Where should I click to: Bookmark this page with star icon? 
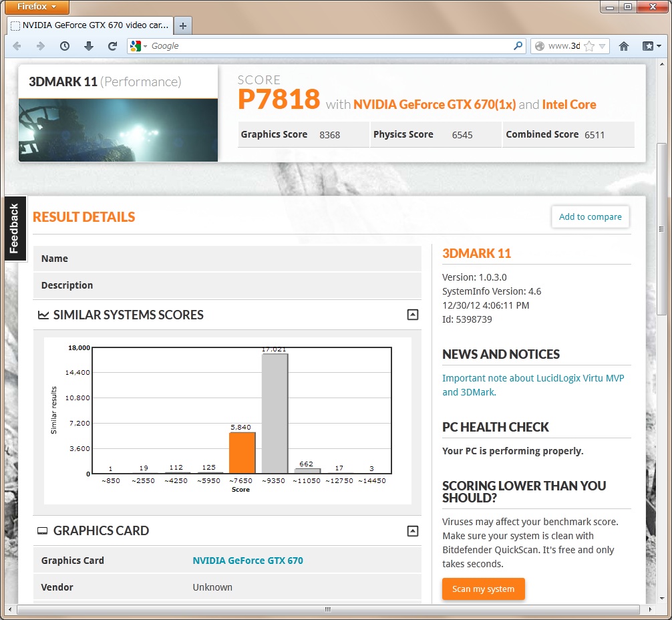[x=589, y=46]
